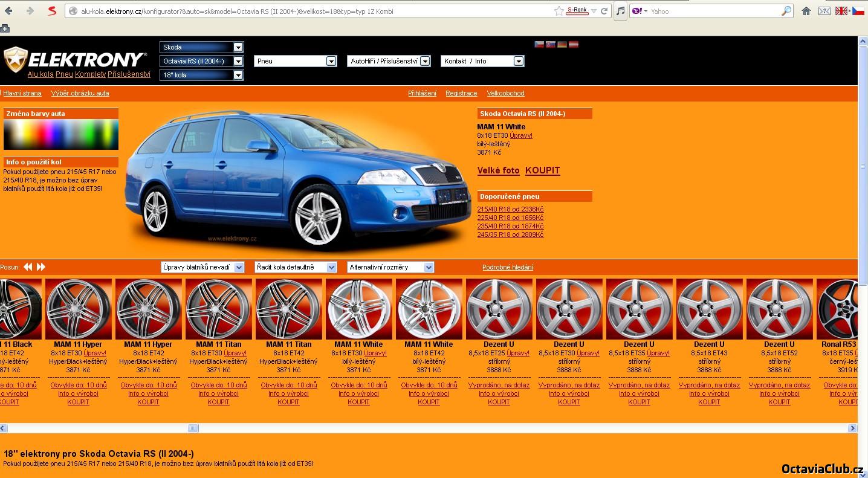Open the Velké foto link
Screen dimensions: 868x478
point(498,170)
